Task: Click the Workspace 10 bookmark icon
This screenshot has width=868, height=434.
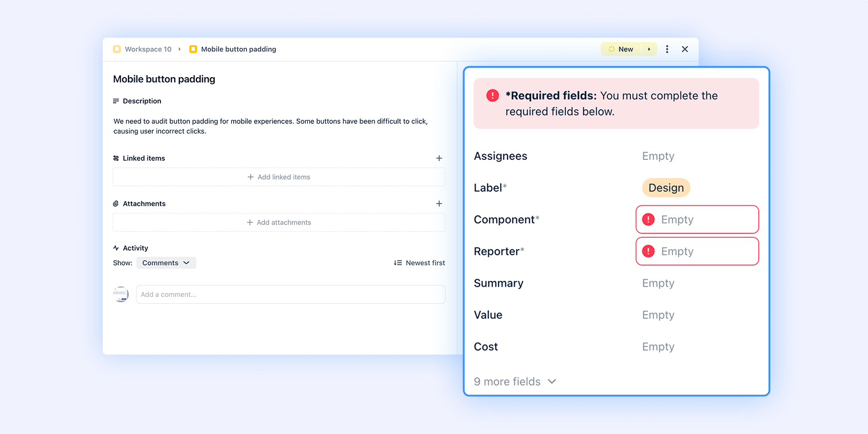Action: click(x=117, y=49)
